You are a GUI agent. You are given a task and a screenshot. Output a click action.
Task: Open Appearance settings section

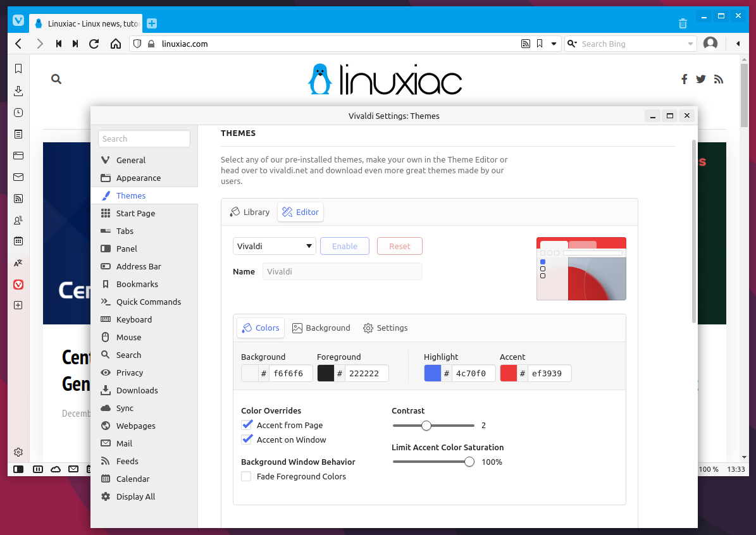click(144, 178)
